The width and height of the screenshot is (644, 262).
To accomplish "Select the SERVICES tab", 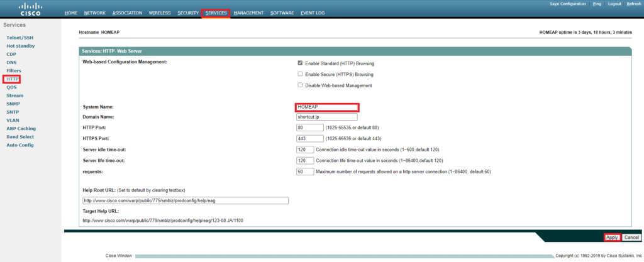I will pyautogui.click(x=216, y=13).
